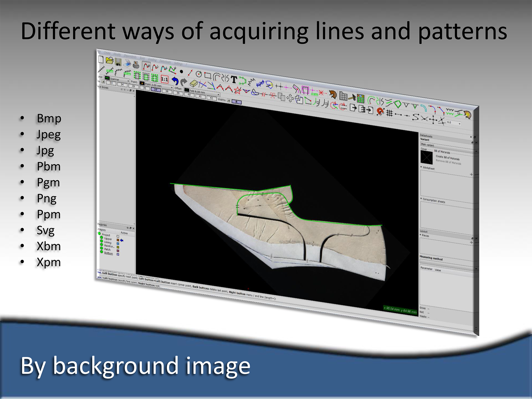
Task: Click the colored grid grading icon
Action: click(x=361, y=99)
